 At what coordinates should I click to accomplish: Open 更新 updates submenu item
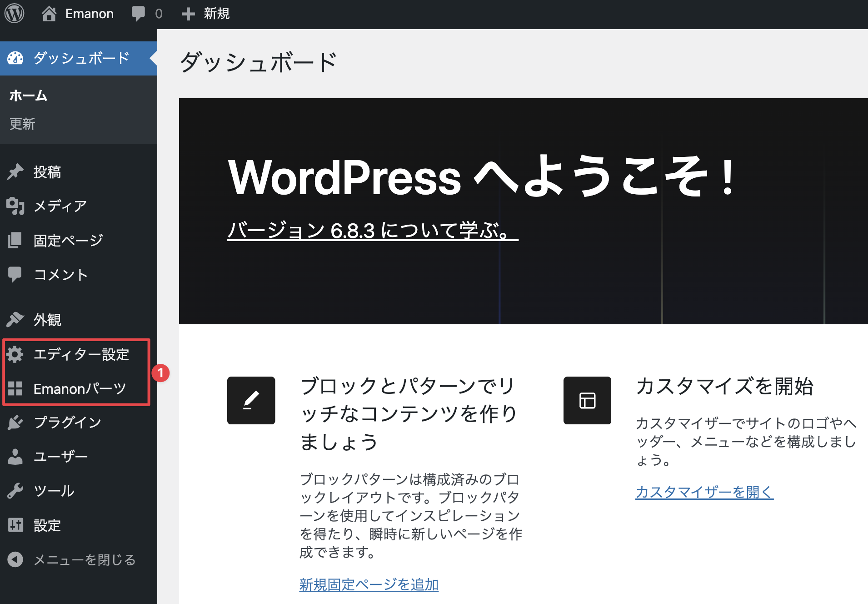(22, 124)
